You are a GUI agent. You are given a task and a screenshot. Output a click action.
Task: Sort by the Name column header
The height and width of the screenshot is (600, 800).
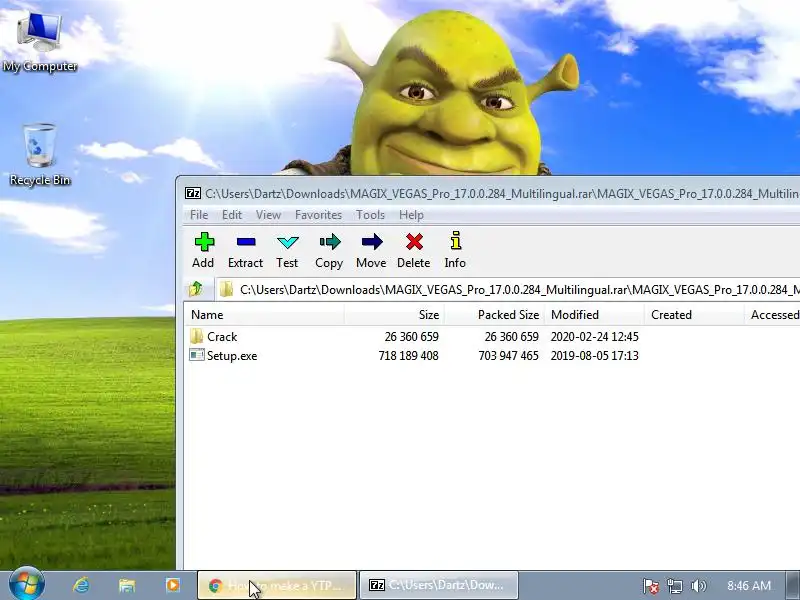(263, 315)
